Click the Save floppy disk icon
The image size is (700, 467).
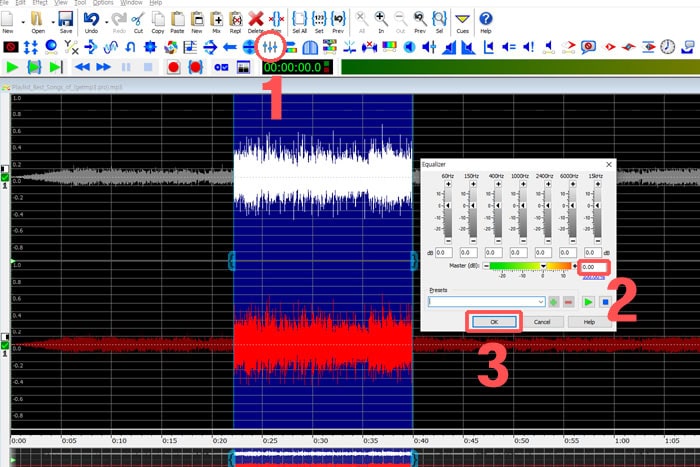(66, 19)
